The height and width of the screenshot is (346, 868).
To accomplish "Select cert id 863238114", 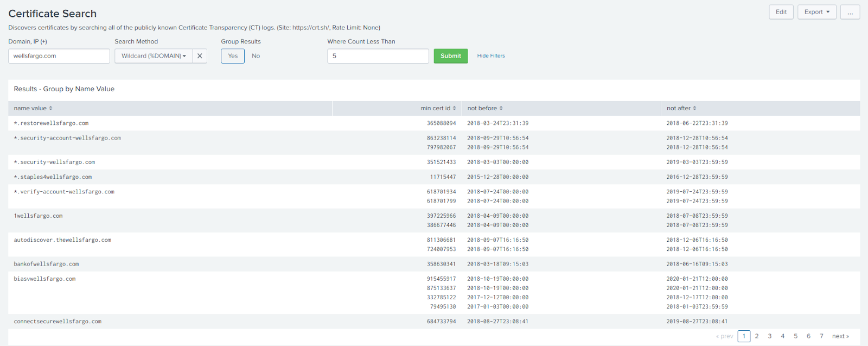I will coord(441,138).
